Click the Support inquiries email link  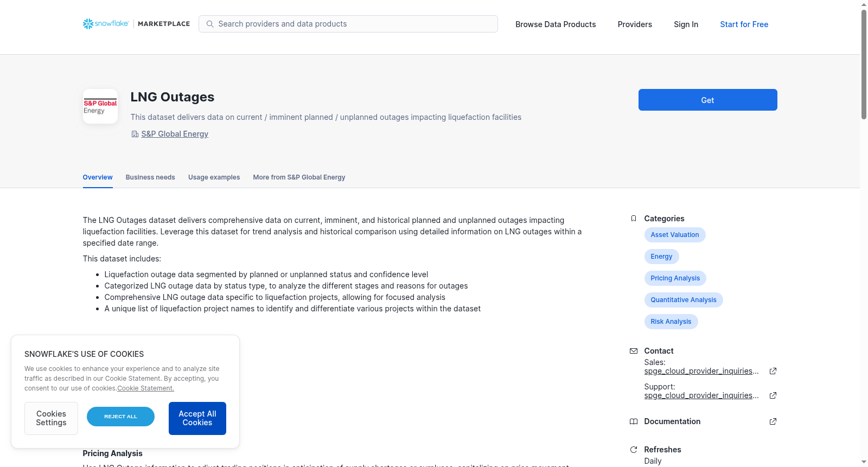pos(701,395)
